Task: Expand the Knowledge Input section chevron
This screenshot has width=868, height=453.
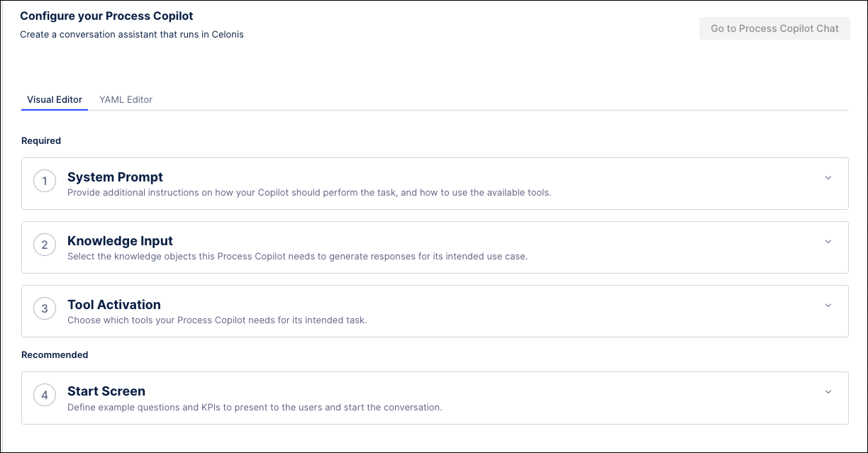Action: click(828, 242)
